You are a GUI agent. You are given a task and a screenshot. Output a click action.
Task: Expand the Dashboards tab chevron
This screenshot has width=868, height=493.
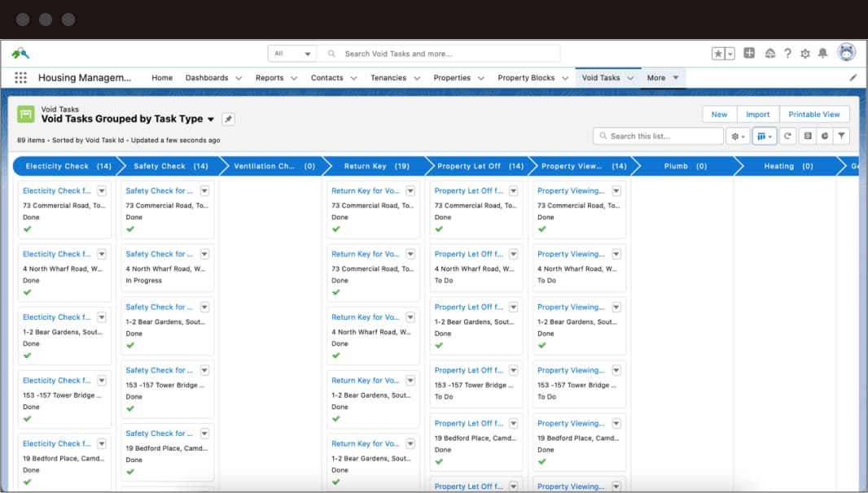pos(239,78)
